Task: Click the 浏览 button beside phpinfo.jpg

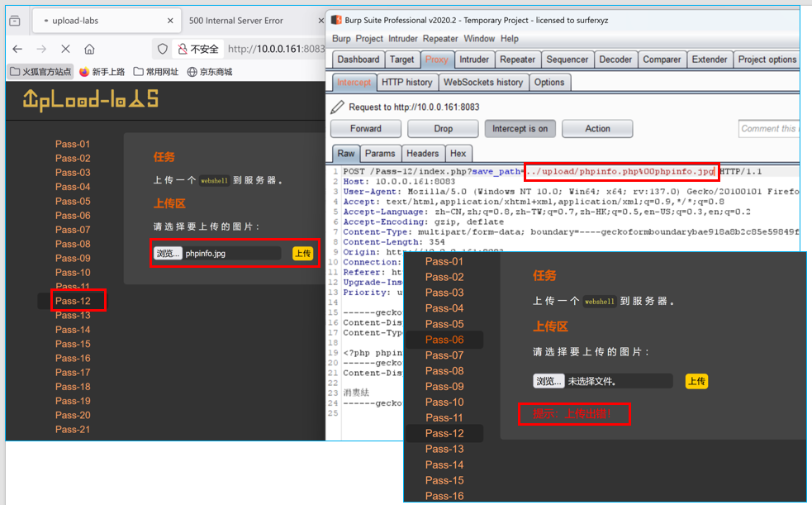Action: click(168, 253)
